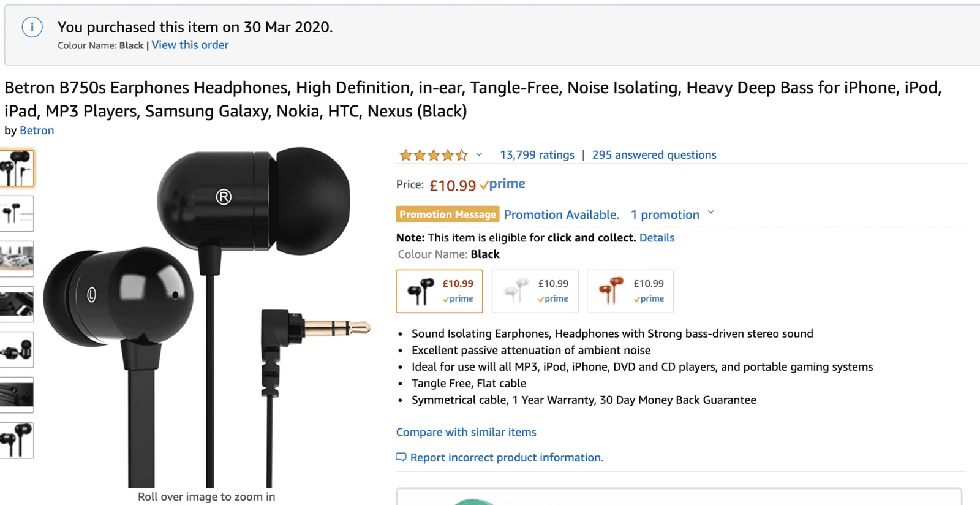Click the info icon in purchase notice

pos(32,27)
